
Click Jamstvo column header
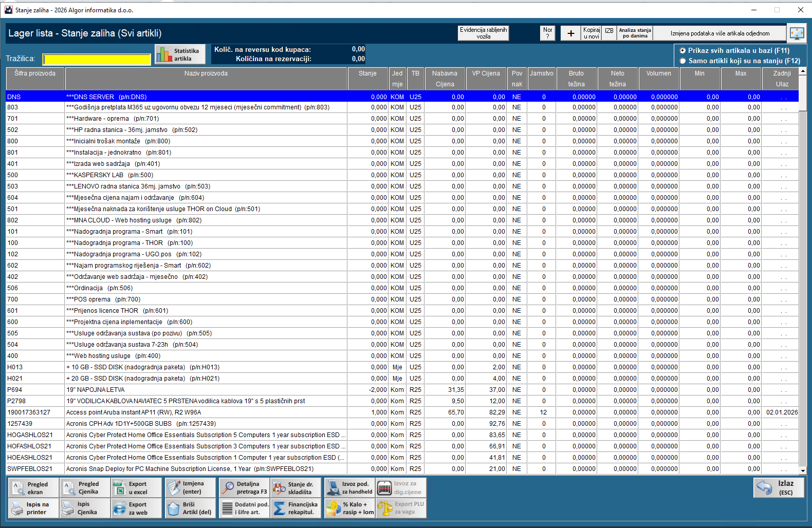pos(542,79)
